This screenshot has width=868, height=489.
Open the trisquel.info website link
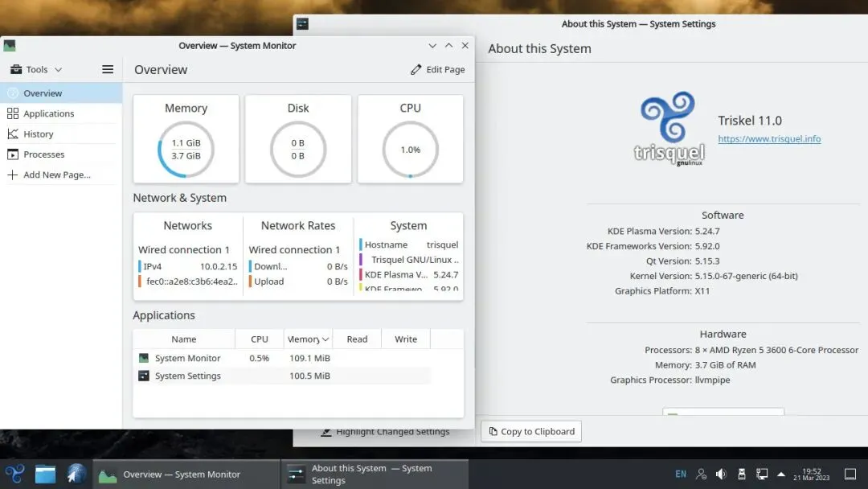(x=769, y=139)
